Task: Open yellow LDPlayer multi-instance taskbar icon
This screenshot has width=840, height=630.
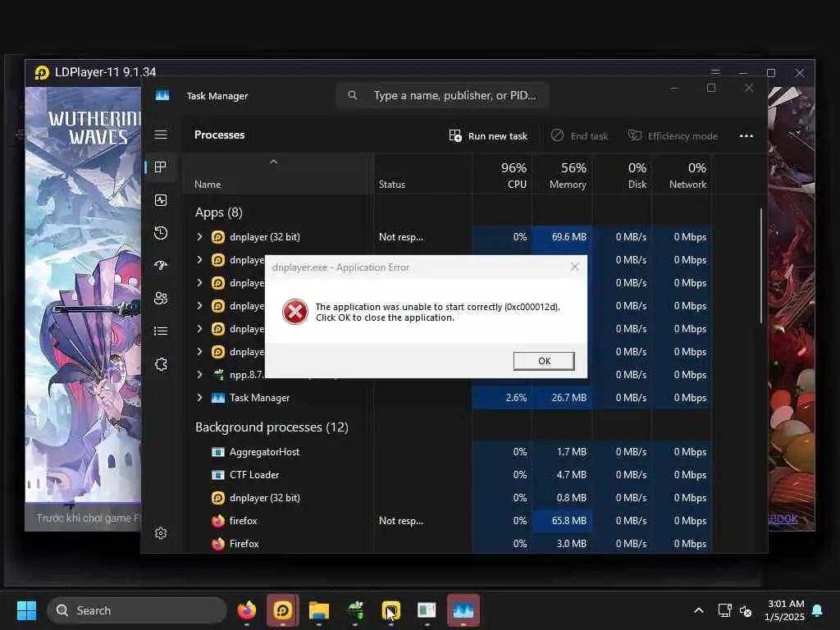Action: click(391, 610)
